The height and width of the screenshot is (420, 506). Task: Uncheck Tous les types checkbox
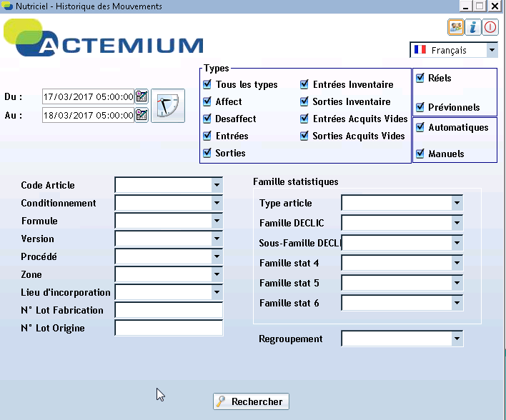pos(207,84)
